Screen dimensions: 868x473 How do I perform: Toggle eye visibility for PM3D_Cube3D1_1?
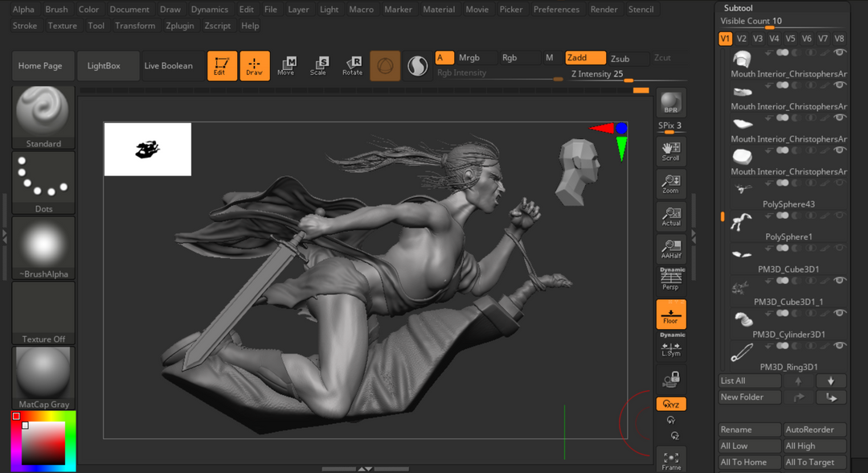click(x=841, y=280)
